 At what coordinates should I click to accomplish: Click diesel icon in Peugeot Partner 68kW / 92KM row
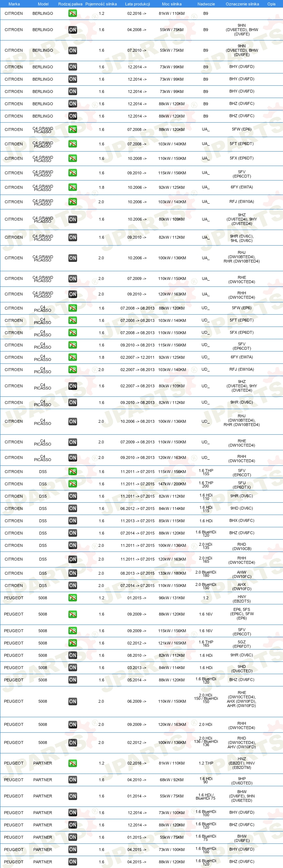tap(73, 780)
